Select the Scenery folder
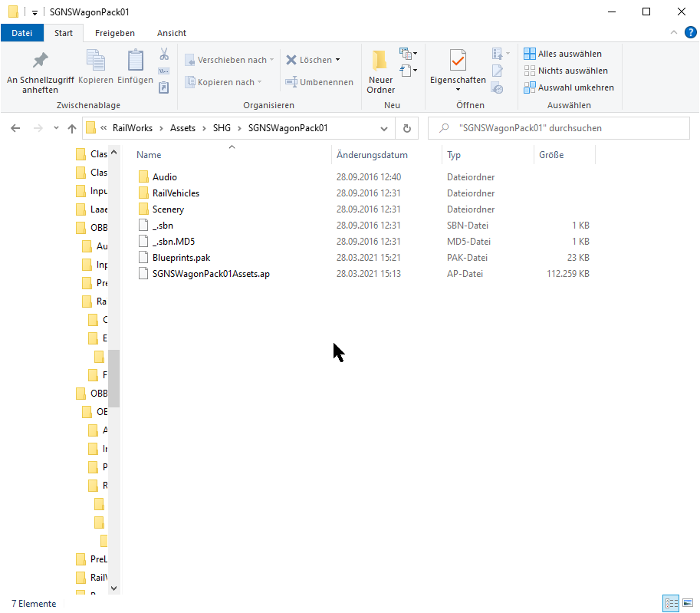Viewport: 700px width, 613px height. [168, 209]
